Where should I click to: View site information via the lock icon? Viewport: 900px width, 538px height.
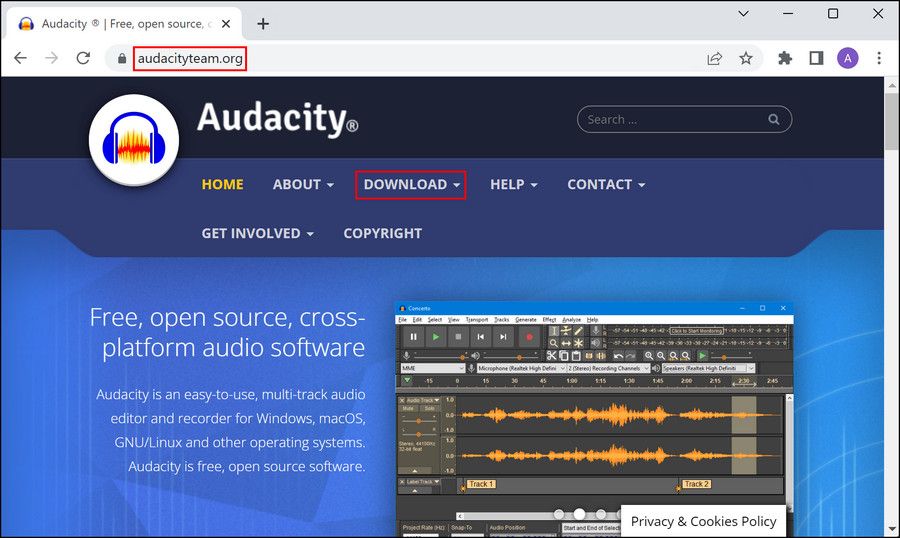click(121, 59)
